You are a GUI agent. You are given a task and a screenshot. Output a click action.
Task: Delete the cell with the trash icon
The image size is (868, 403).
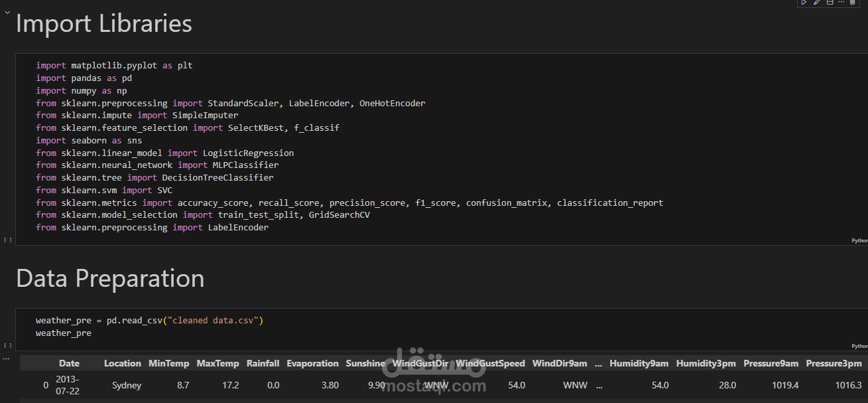(x=853, y=3)
